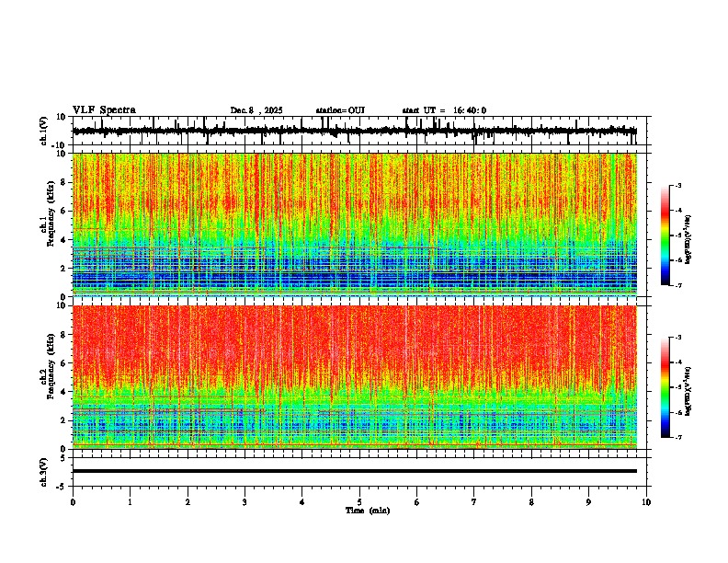Screen dimensions: 728x563
Task: Click the "-7" label on ch.2 color bar
Action: (x=678, y=438)
